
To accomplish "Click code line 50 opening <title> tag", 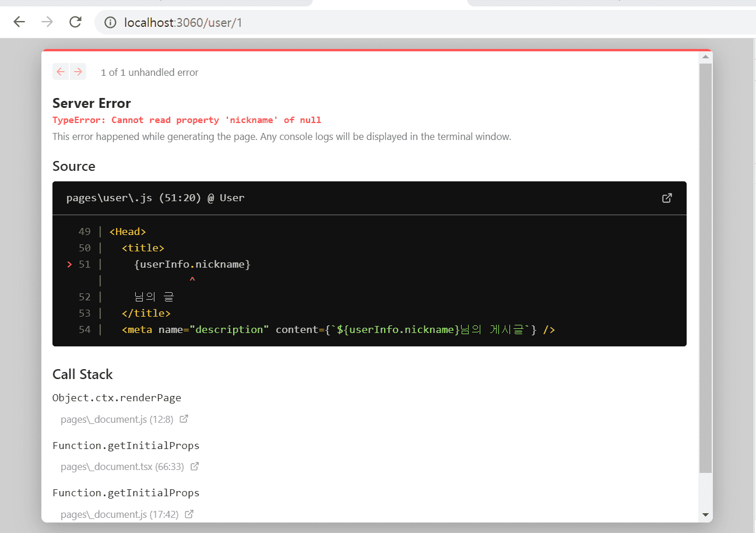I will click(x=143, y=248).
